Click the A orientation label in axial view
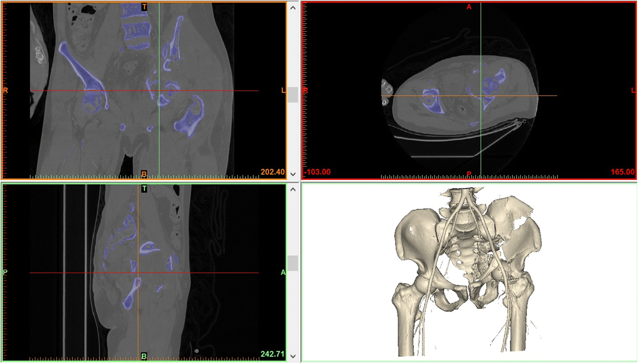Screen dimensions: 638x364 pos(469,7)
